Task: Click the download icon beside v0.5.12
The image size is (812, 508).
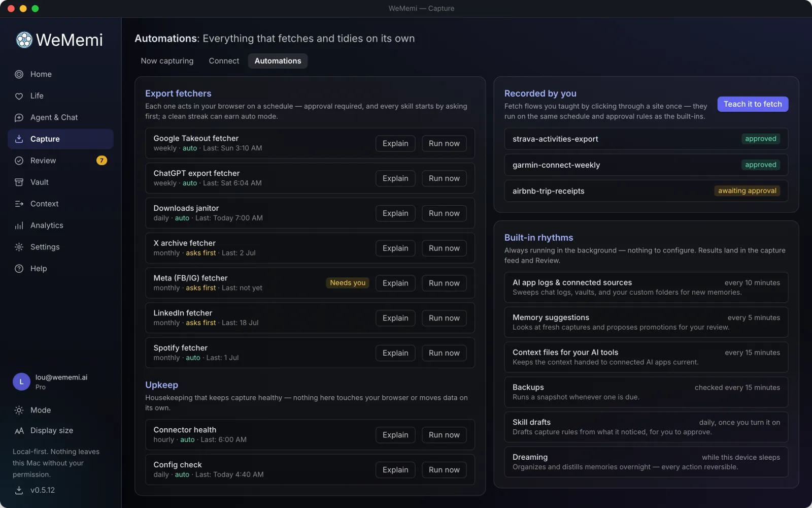Action: coord(19,490)
